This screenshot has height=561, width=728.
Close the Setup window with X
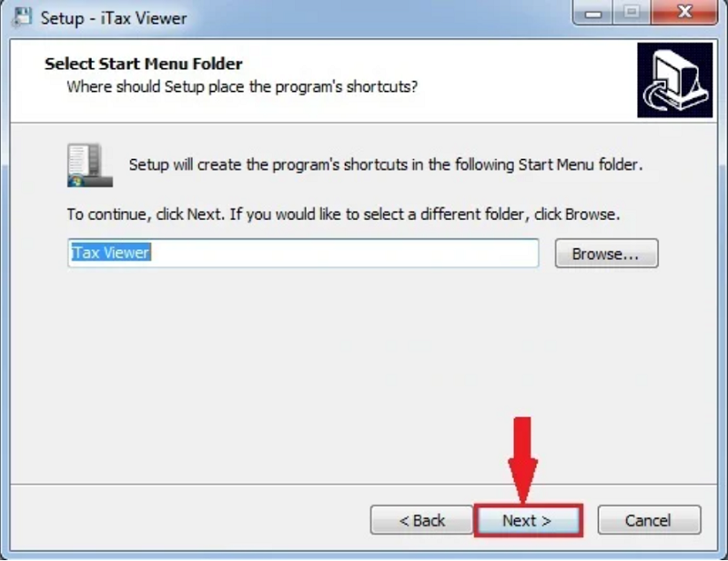click(684, 12)
